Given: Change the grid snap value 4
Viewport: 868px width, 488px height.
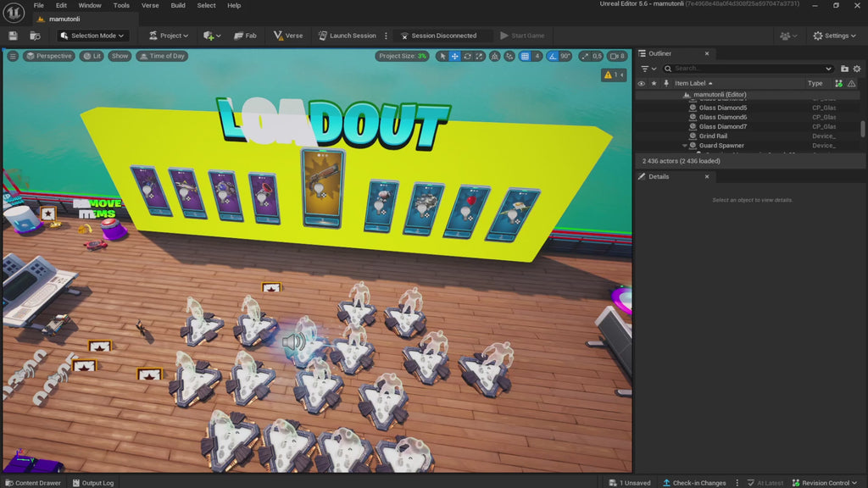Looking at the screenshot, I should coord(537,56).
